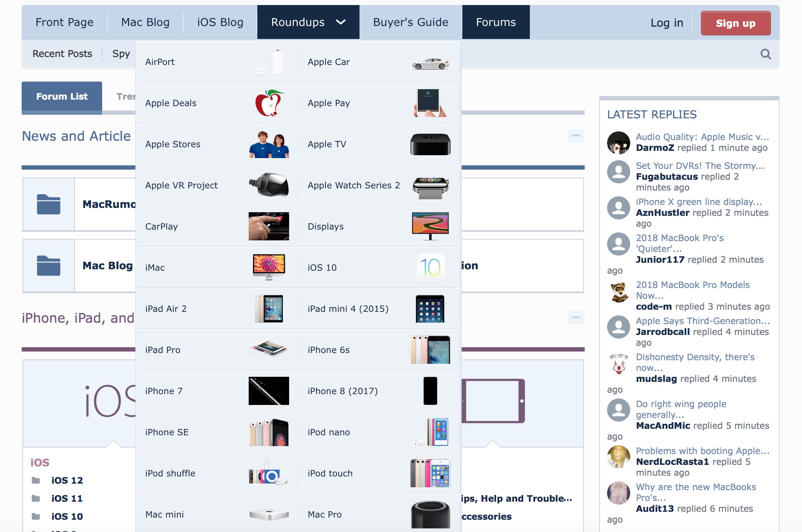Open Recent Posts
The image size is (802, 532).
click(x=62, y=54)
